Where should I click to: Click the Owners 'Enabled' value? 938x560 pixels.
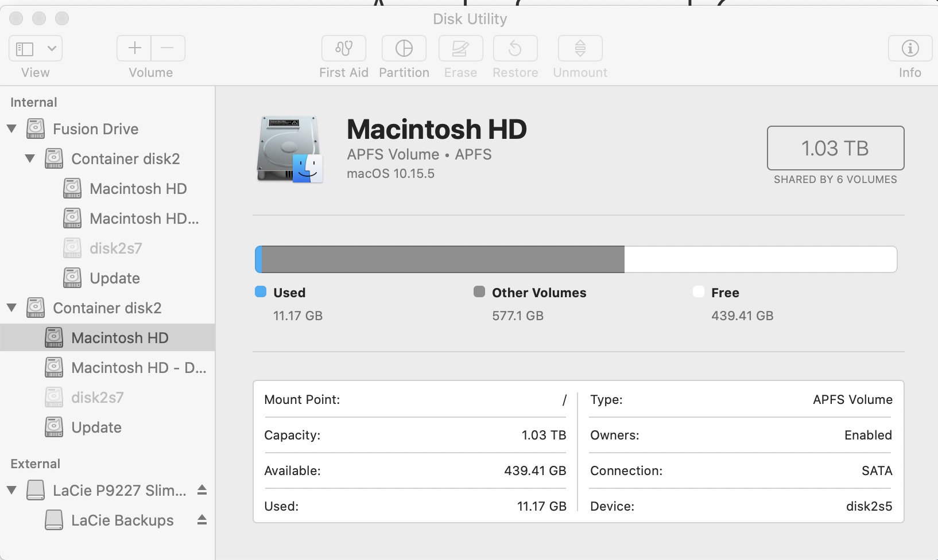pos(868,435)
